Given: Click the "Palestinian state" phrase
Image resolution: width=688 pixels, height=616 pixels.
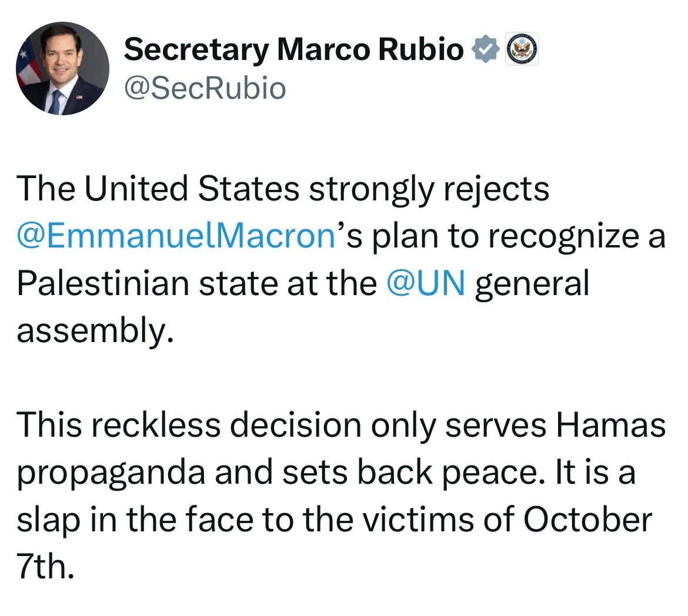Looking at the screenshot, I should (x=147, y=283).
